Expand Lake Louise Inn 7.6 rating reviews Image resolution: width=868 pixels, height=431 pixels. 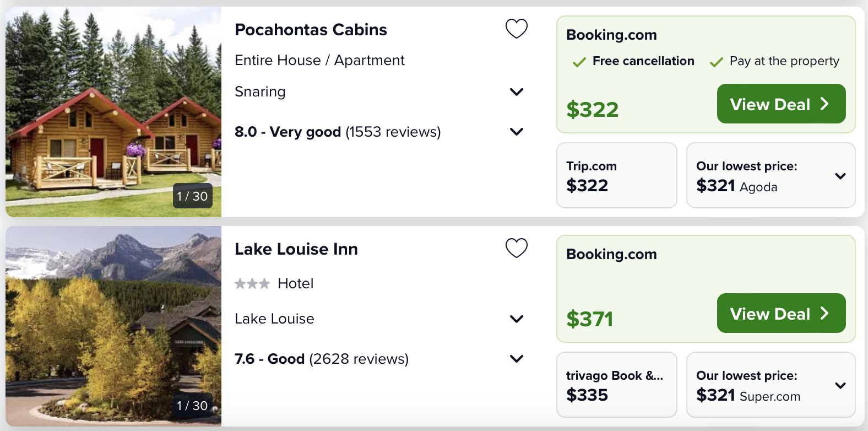click(x=517, y=359)
